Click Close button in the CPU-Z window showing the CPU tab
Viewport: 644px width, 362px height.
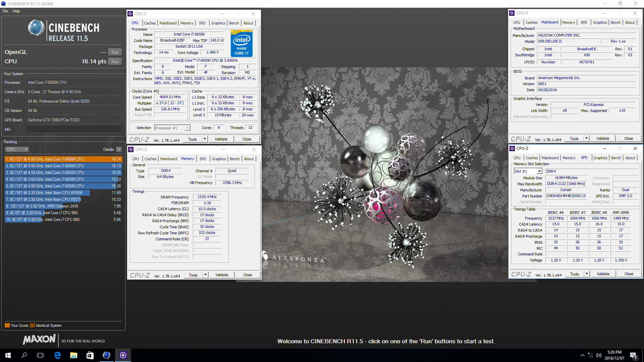tap(247, 139)
